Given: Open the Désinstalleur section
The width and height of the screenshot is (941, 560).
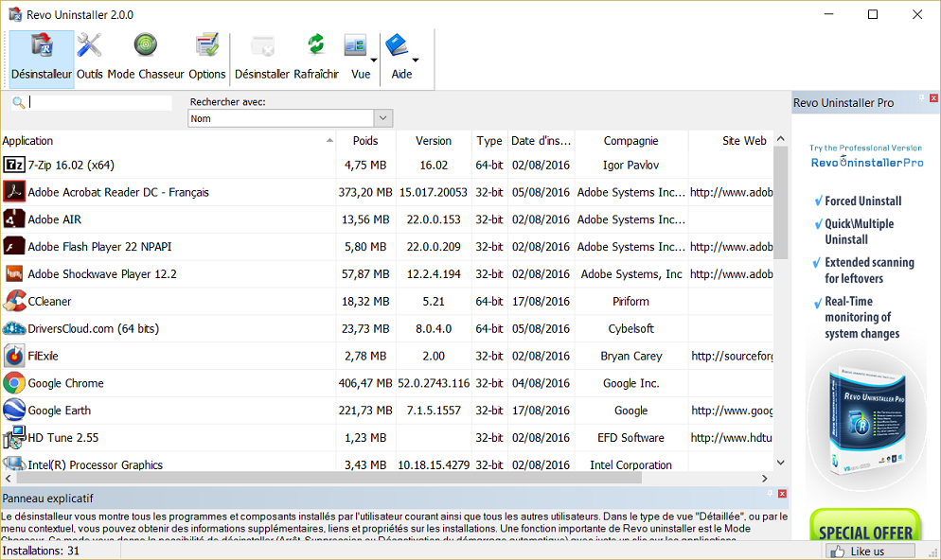Looking at the screenshot, I should click(x=42, y=60).
